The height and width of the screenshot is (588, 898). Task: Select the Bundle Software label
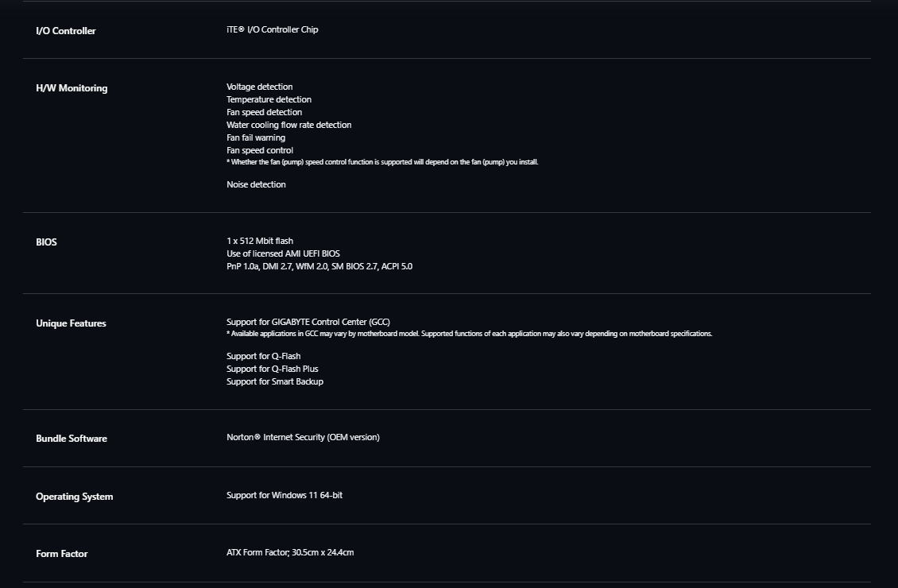(72, 439)
